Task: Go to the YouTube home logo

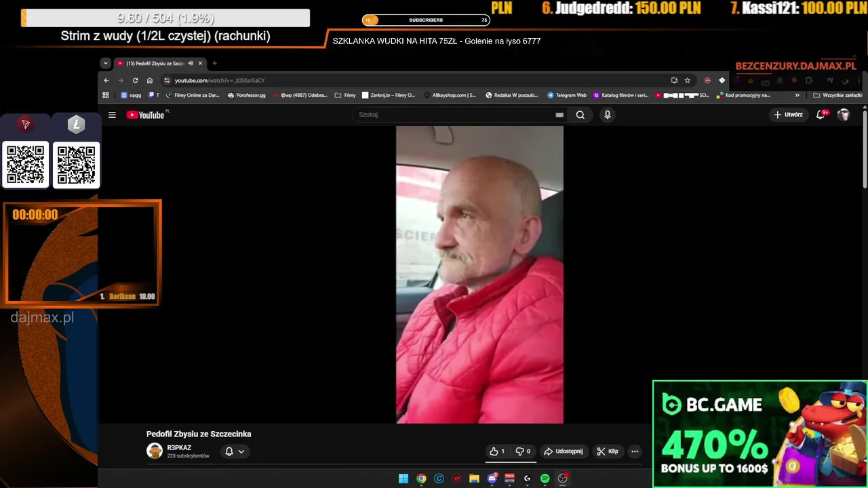Action: pos(145,115)
